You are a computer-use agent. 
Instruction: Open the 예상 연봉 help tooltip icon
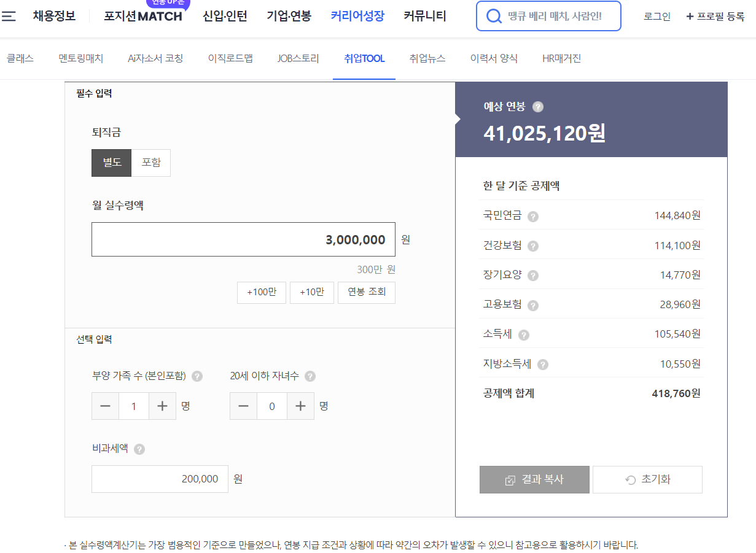point(539,107)
